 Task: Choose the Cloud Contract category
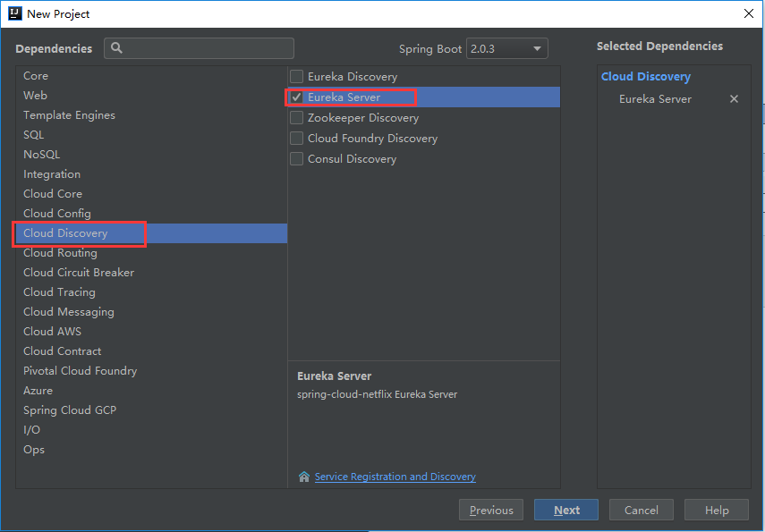[x=151, y=351]
